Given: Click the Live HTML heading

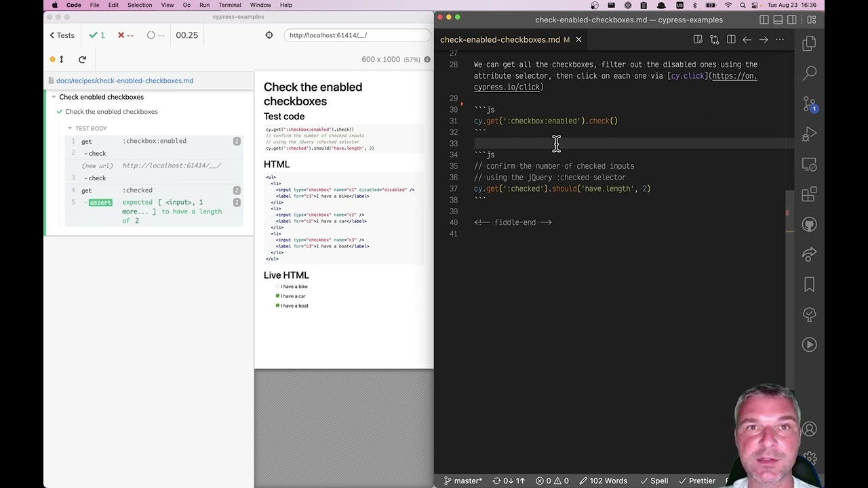Looking at the screenshot, I should [286, 275].
